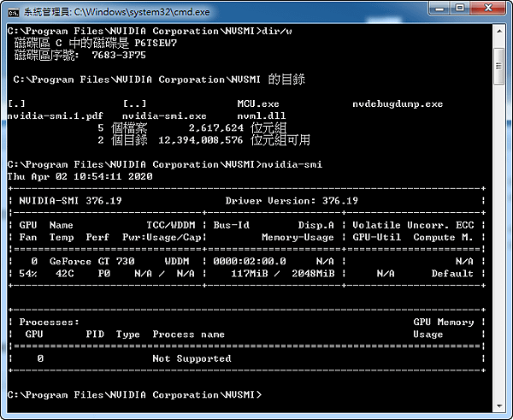Image resolution: width=513 pixels, height=420 pixels.
Task: Click the GPU Memory column header
Action: point(444,322)
